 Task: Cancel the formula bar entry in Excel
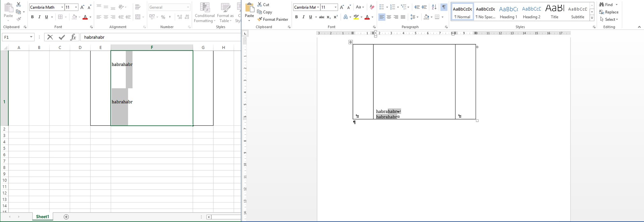point(50,37)
